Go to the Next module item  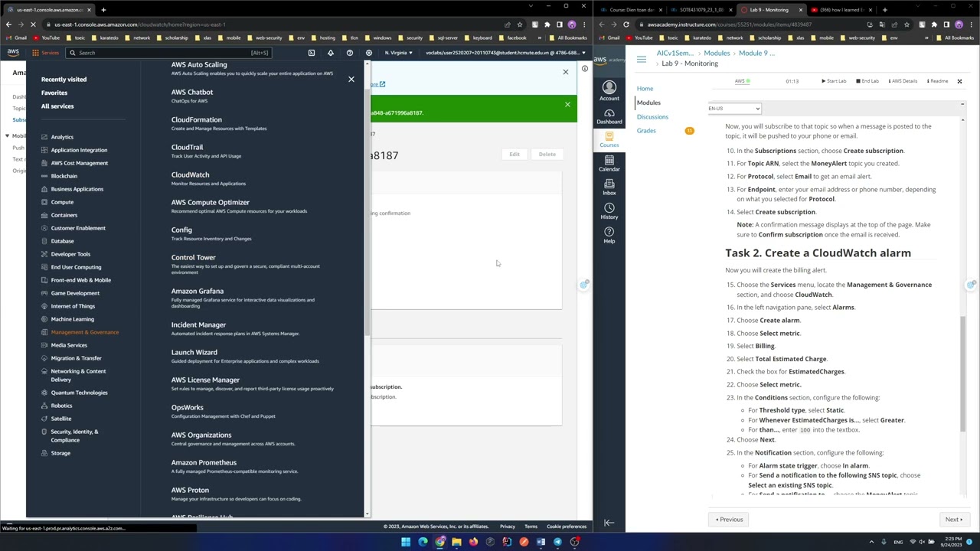953,520
